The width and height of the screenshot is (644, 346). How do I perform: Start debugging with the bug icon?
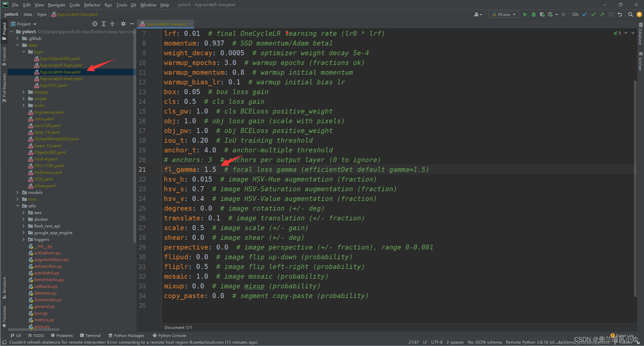[534, 14]
